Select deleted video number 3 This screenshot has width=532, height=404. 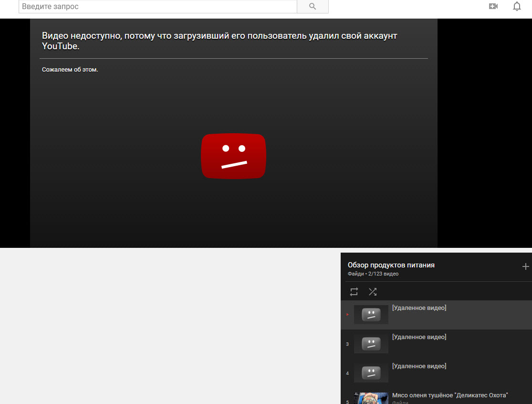436,344
